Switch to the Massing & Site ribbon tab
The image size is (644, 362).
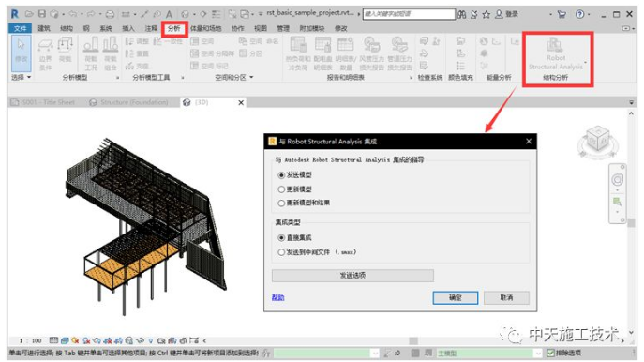point(206,28)
